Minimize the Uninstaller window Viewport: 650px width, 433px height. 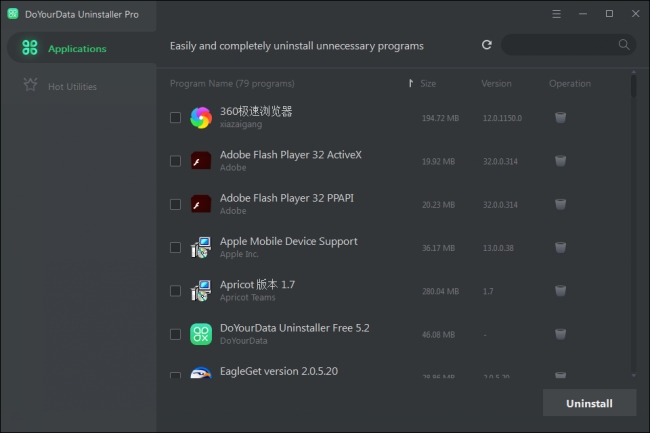click(583, 14)
